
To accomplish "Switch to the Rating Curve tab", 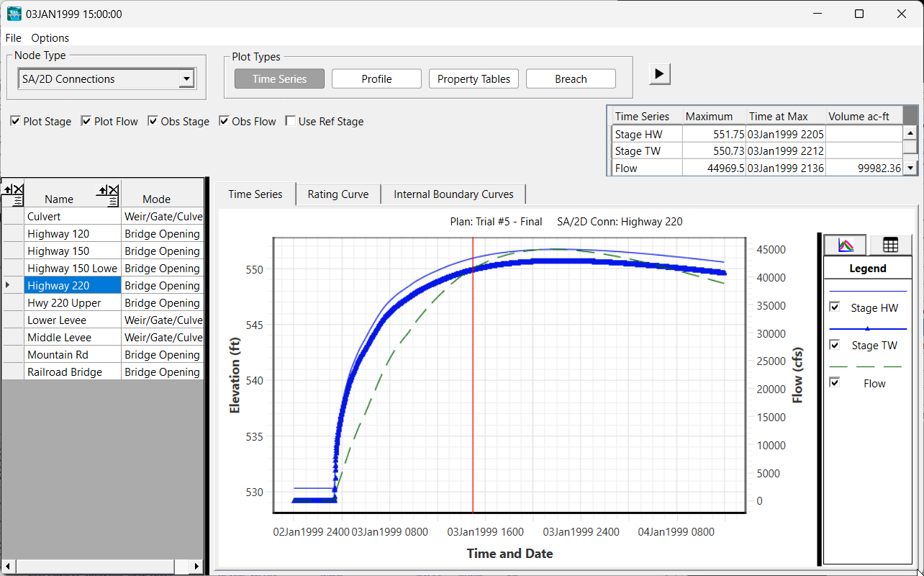I will click(x=338, y=194).
